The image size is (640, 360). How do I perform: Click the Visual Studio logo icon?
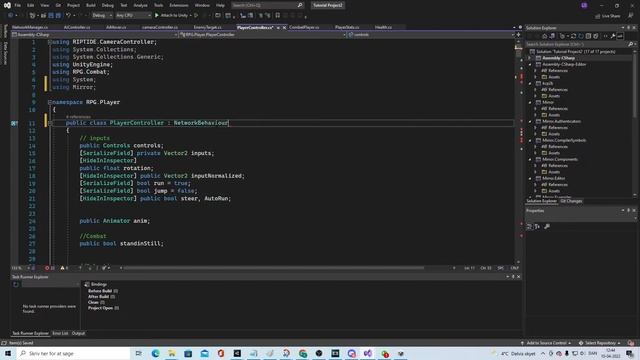click(7, 5)
